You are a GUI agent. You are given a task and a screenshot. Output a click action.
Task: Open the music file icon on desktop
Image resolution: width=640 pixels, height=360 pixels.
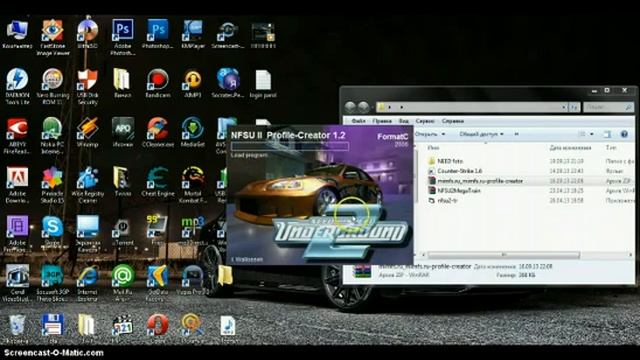tap(228, 329)
